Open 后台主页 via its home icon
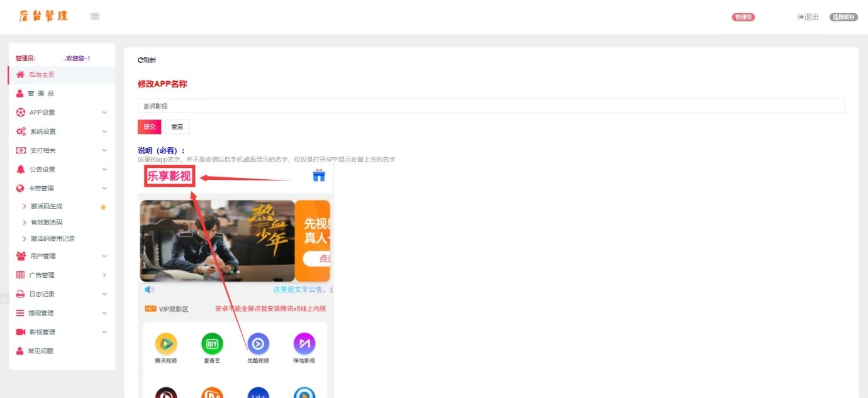The width and height of the screenshot is (868, 398). [20, 74]
